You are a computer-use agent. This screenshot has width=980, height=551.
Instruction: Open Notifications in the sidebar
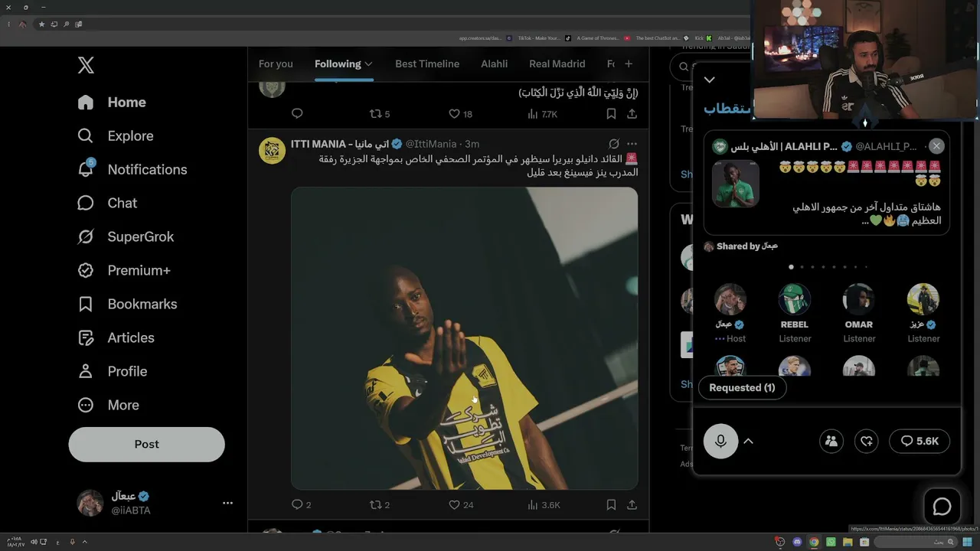point(132,169)
